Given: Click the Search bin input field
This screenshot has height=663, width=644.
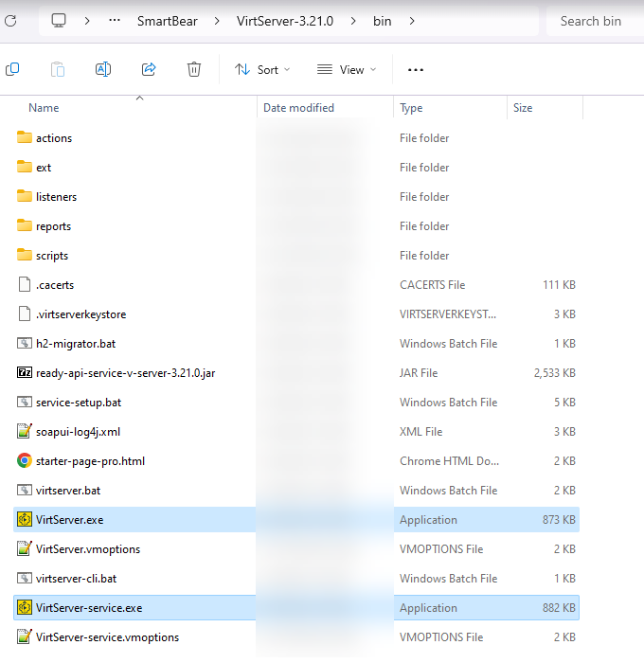Looking at the screenshot, I should point(595,21).
